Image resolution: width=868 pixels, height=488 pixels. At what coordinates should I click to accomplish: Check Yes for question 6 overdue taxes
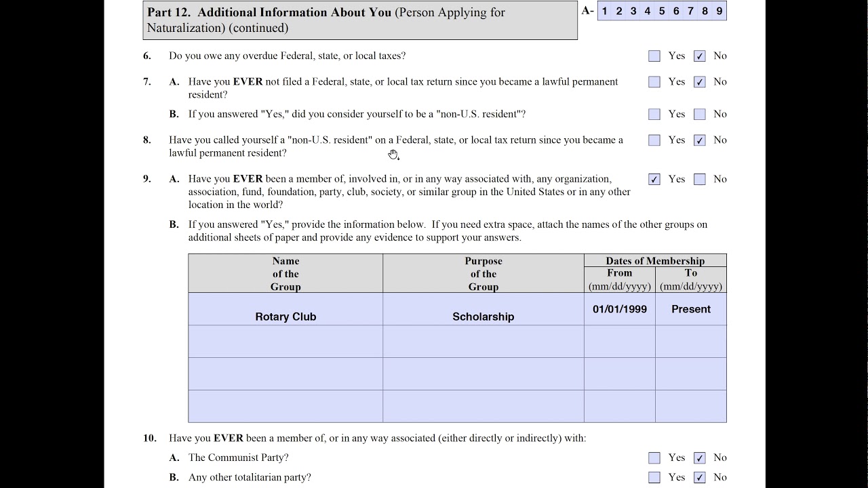point(654,56)
